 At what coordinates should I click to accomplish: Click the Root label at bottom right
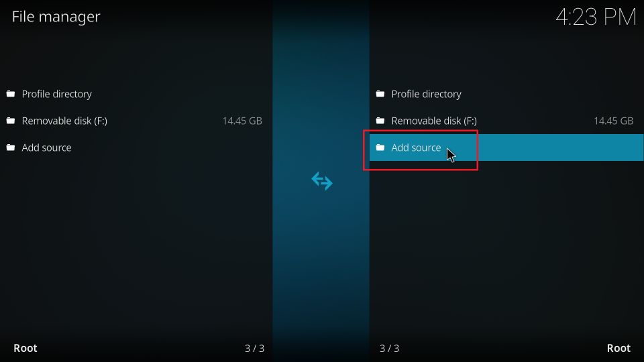coord(619,348)
